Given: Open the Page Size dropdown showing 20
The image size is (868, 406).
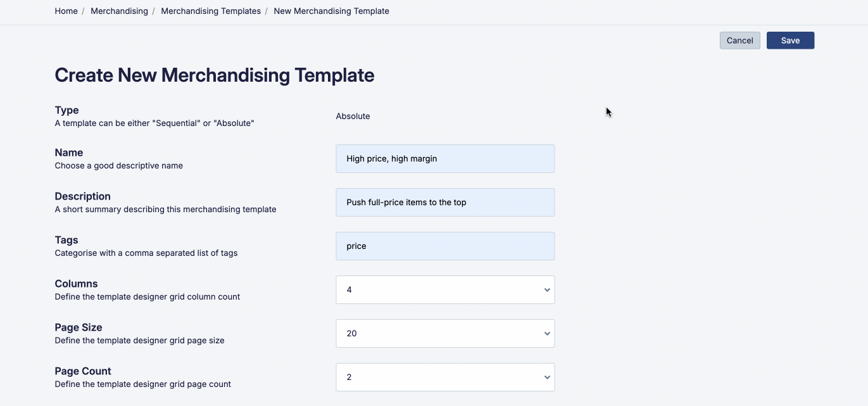Looking at the screenshot, I should 445,333.
